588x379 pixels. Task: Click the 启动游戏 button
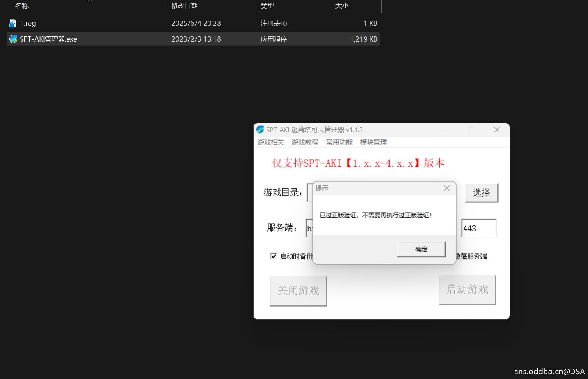pyautogui.click(x=468, y=290)
